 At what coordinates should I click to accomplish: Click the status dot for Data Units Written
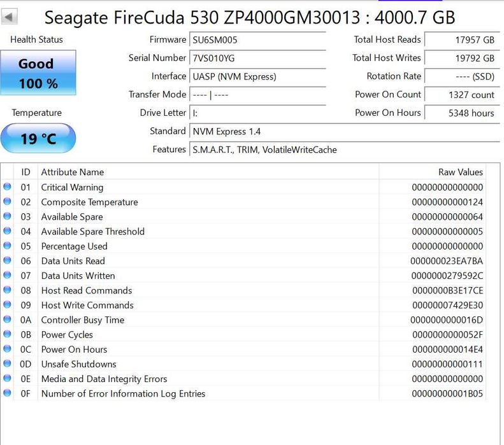[x=7, y=275]
